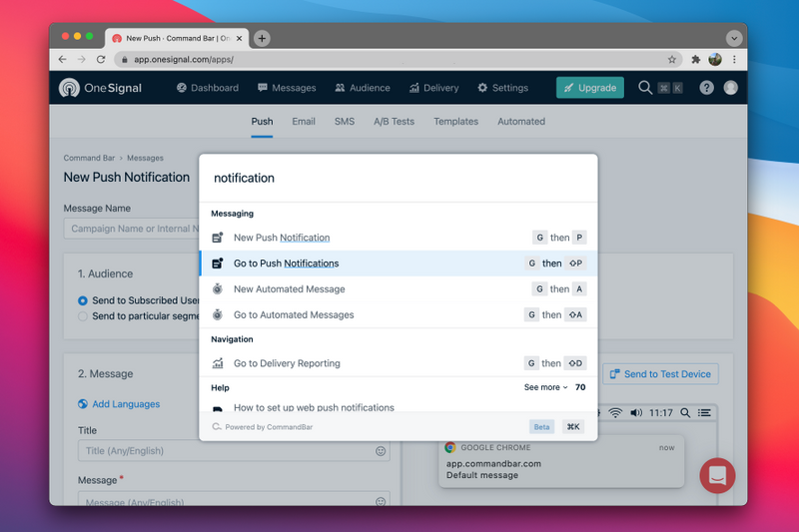The height and width of the screenshot is (532, 799).
Task: Click the Spotlight search icon in preview menu bar
Action: coord(685,413)
